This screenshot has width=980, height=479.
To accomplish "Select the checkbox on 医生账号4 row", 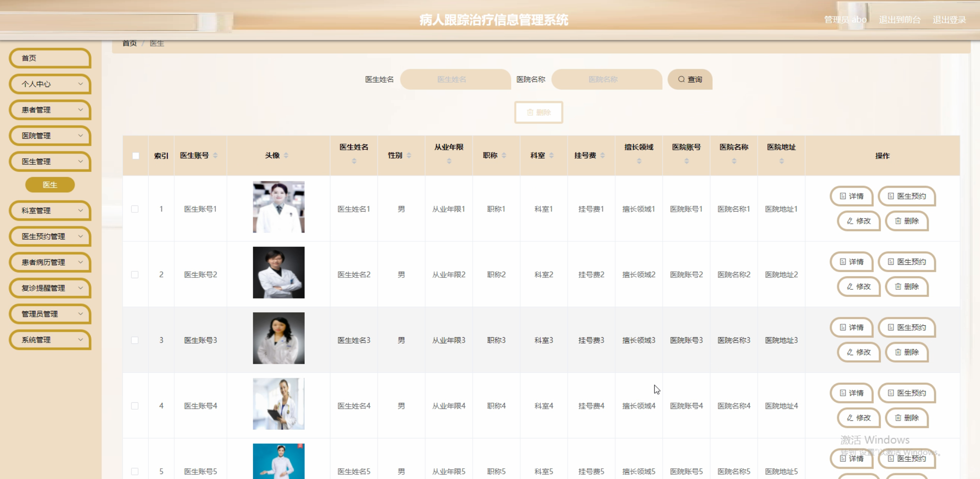I will 135,405.
